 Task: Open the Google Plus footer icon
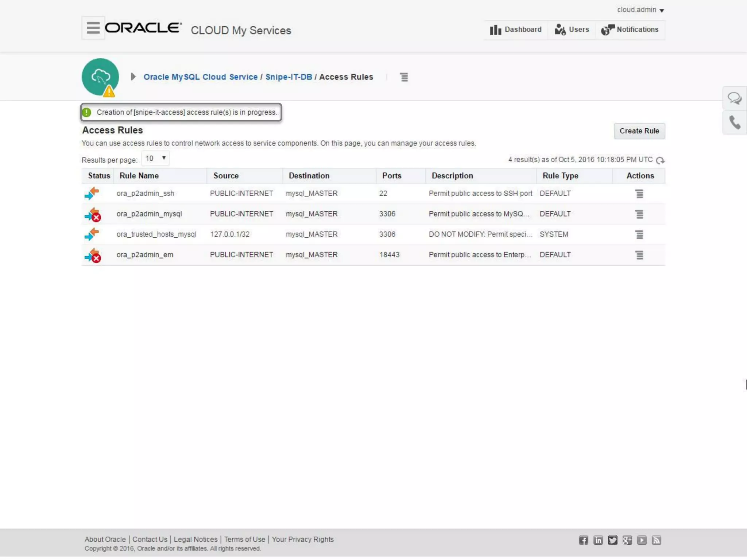tap(627, 540)
